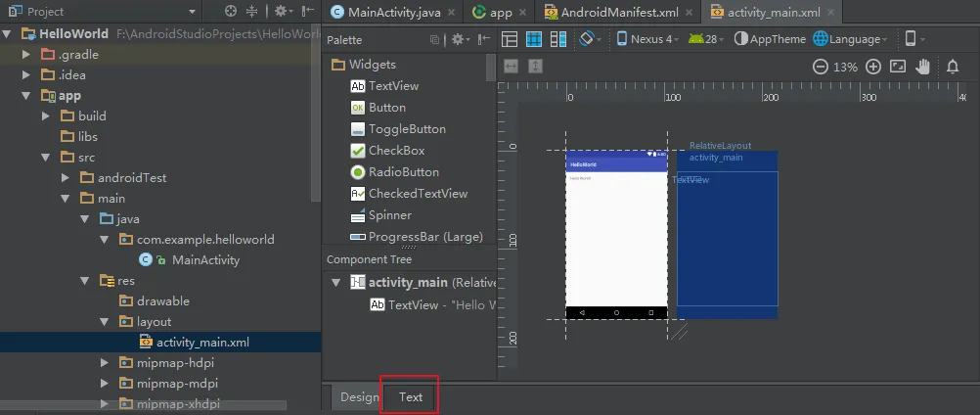Close the AndroidManifest.xml editor tab

690,13
